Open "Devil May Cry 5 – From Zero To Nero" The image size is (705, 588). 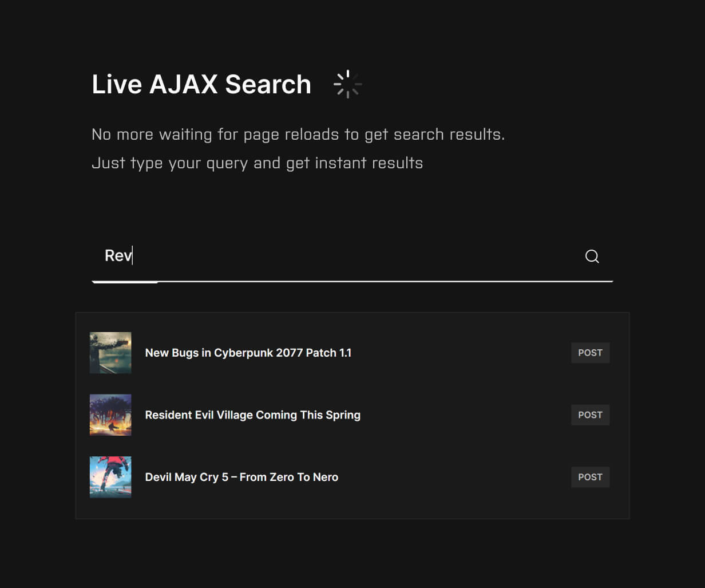pos(241,477)
